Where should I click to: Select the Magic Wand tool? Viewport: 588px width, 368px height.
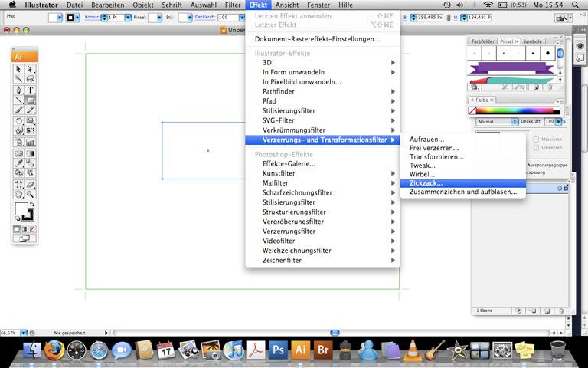[18, 78]
